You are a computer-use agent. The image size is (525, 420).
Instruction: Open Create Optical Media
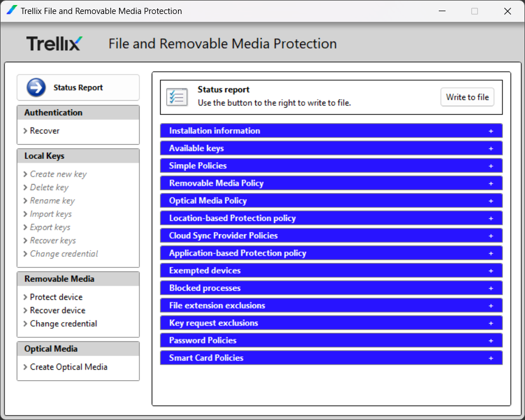(x=69, y=367)
